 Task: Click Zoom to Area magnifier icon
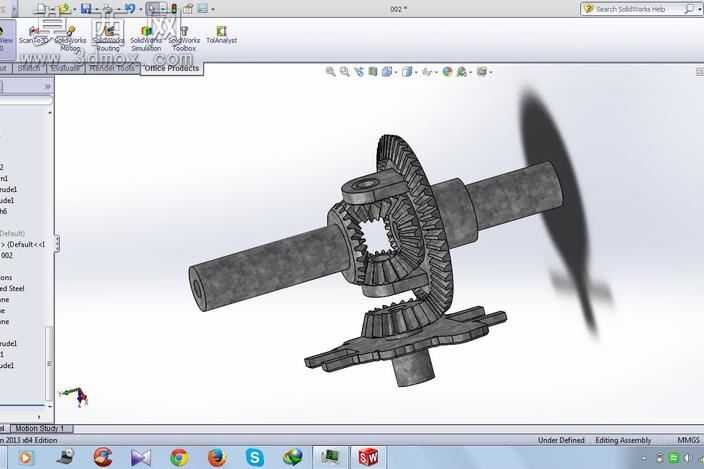point(344,72)
